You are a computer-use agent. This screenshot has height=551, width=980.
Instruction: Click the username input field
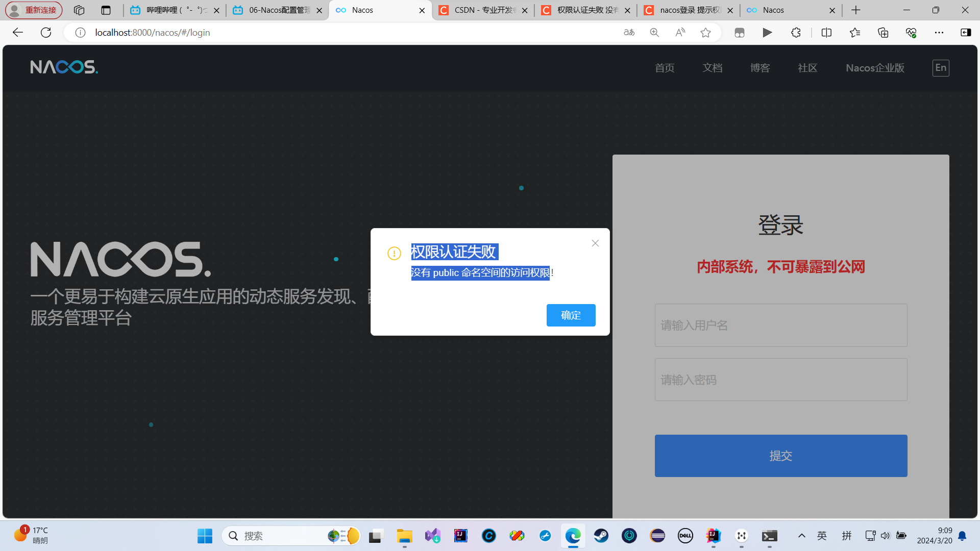pyautogui.click(x=781, y=325)
